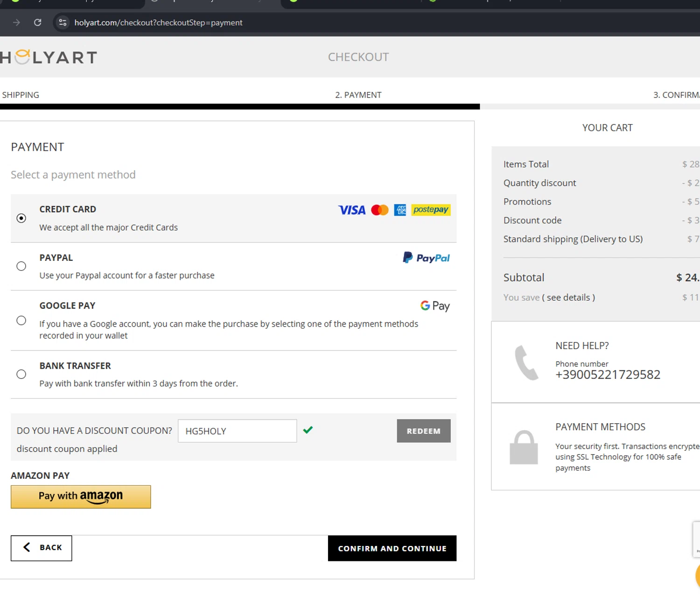Click the Mastercard logo
The height and width of the screenshot is (595, 700).
point(380,210)
